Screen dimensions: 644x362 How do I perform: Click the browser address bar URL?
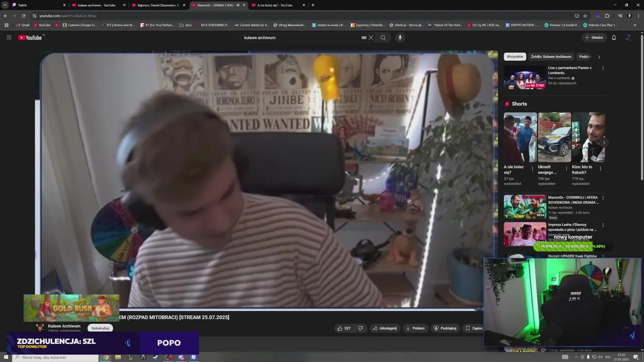tap(68, 16)
